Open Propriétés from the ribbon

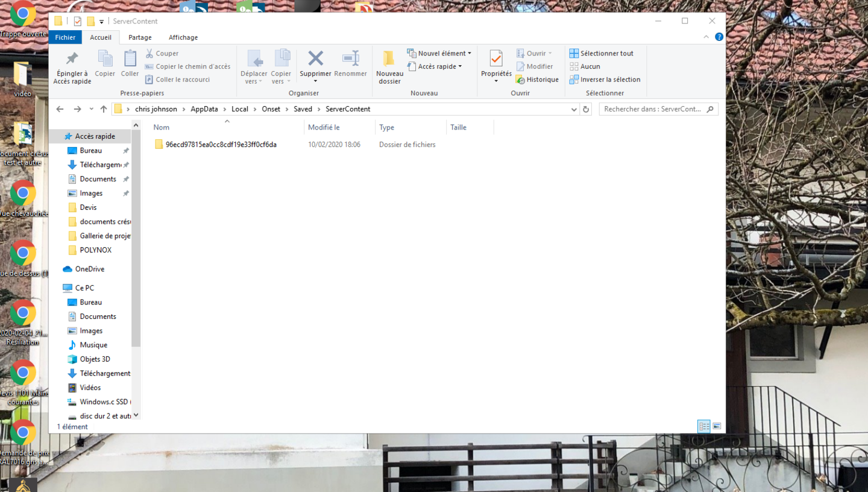click(x=495, y=59)
